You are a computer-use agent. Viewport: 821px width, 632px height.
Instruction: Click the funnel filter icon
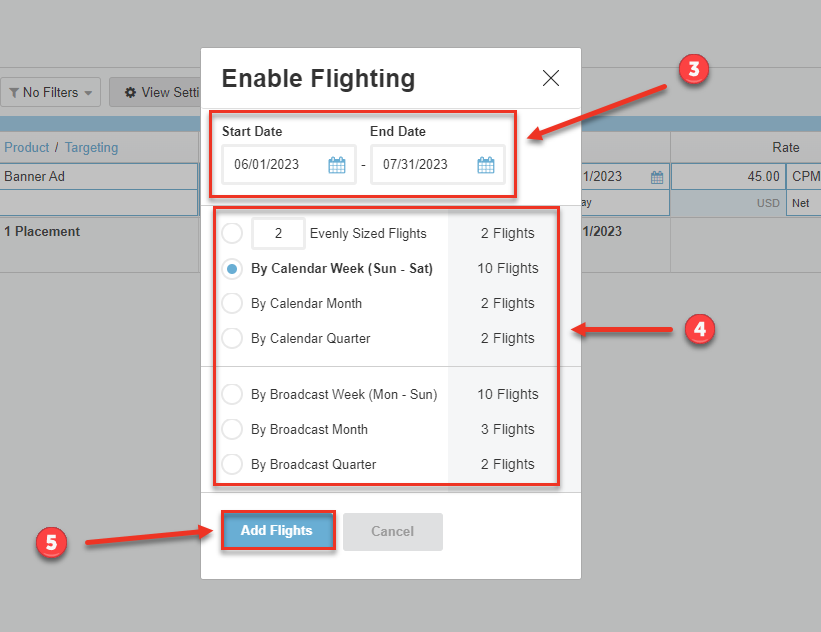(x=14, y=92)
